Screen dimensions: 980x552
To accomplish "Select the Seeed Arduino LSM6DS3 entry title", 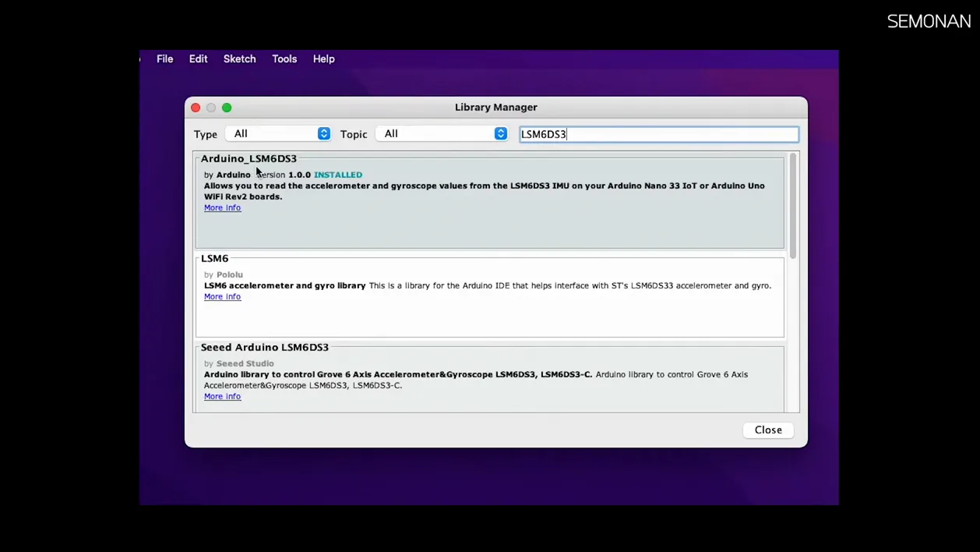I will [x=265, y=347].
